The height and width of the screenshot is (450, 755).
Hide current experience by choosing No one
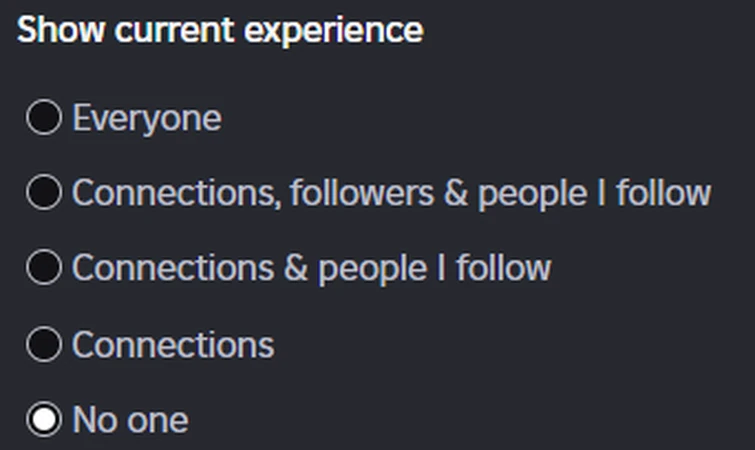[x=44, y=419]
